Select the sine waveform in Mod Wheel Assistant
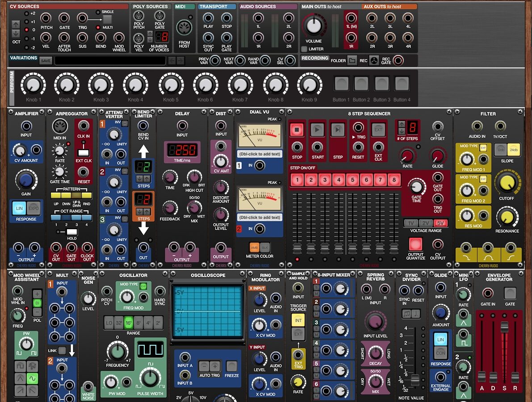 (32, 379)
